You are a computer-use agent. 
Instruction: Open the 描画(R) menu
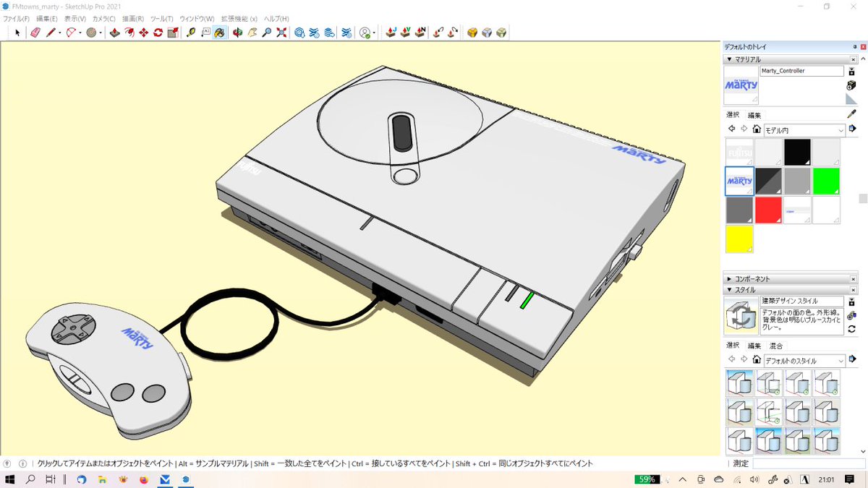pos(132,18)
